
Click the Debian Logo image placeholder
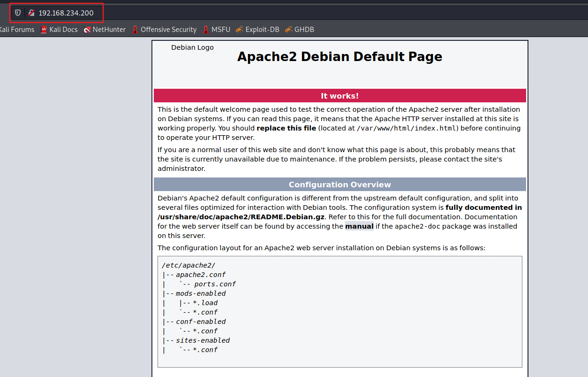(x=192, y=47)
